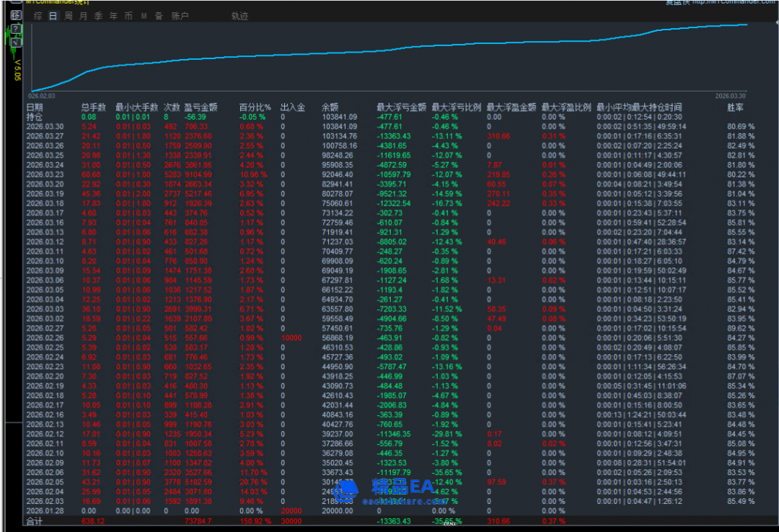Image resolution: width=779 pixels, height=532 pixels.
Task: Open the 币 currency tab
Action: tap(128, 15)
